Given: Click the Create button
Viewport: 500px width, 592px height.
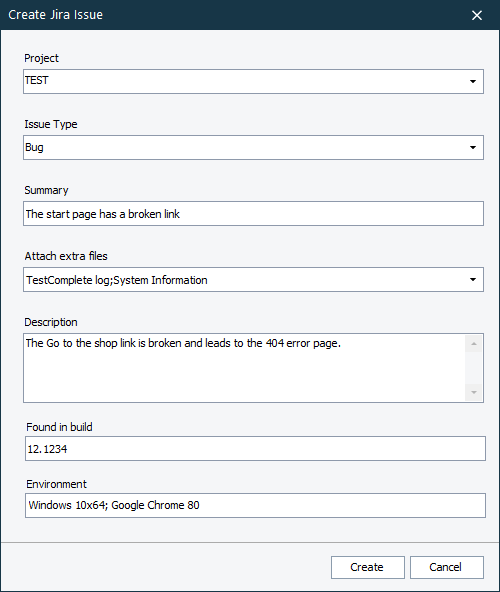Looking at the screenshot, I should click(368, 567).
